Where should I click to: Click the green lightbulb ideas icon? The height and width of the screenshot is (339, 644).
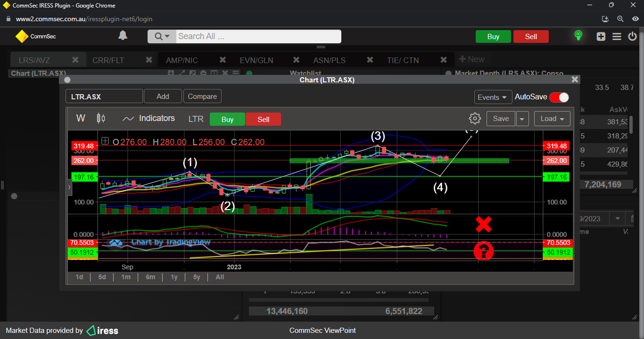tap(578, 36)
